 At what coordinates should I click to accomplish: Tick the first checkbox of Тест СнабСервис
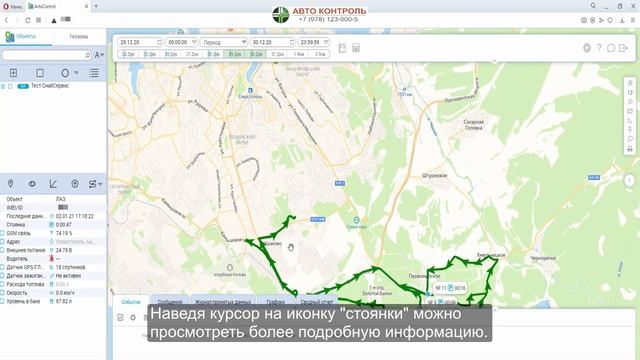pyautogui.click(x=3, y=86)
